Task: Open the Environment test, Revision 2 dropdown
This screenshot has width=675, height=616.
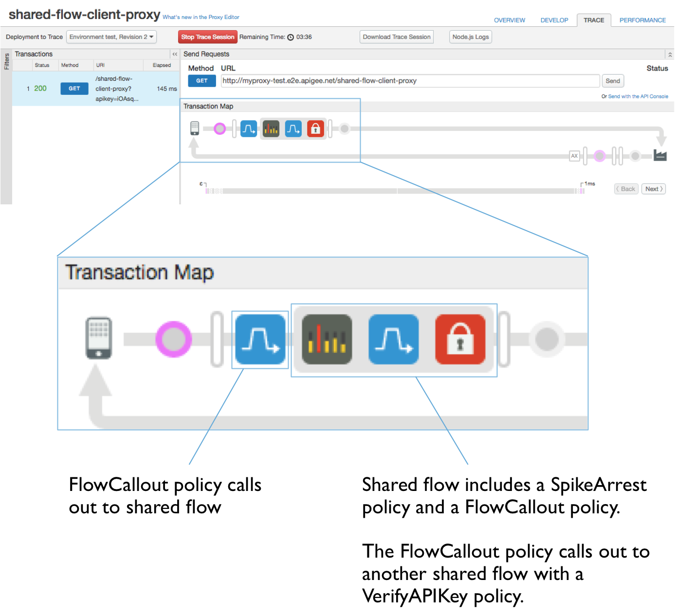Action: click(x=111, y=36)
